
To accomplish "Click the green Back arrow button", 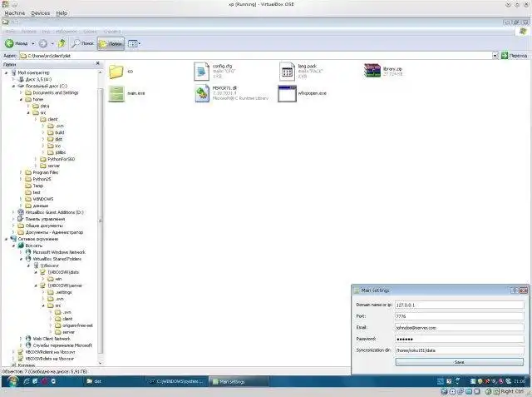I will point(9,43).
